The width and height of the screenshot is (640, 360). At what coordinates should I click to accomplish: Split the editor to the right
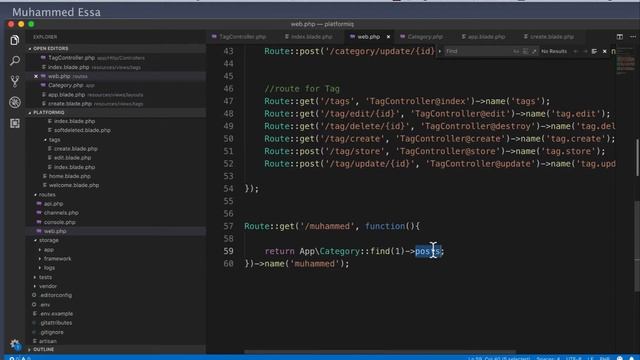point(620,37)
